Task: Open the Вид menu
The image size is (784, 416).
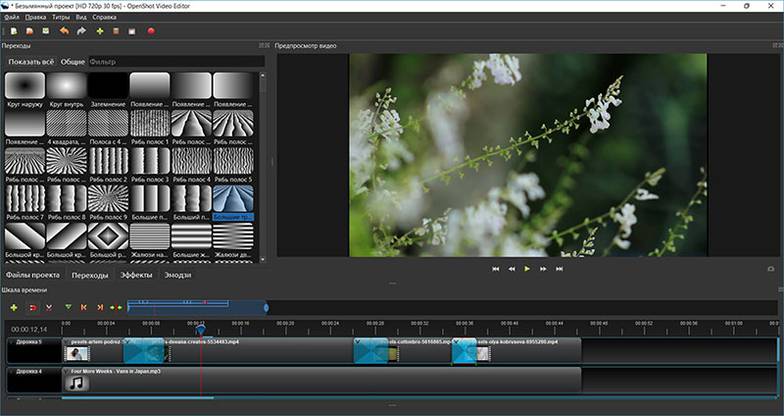Action: [x=81, y=17]
